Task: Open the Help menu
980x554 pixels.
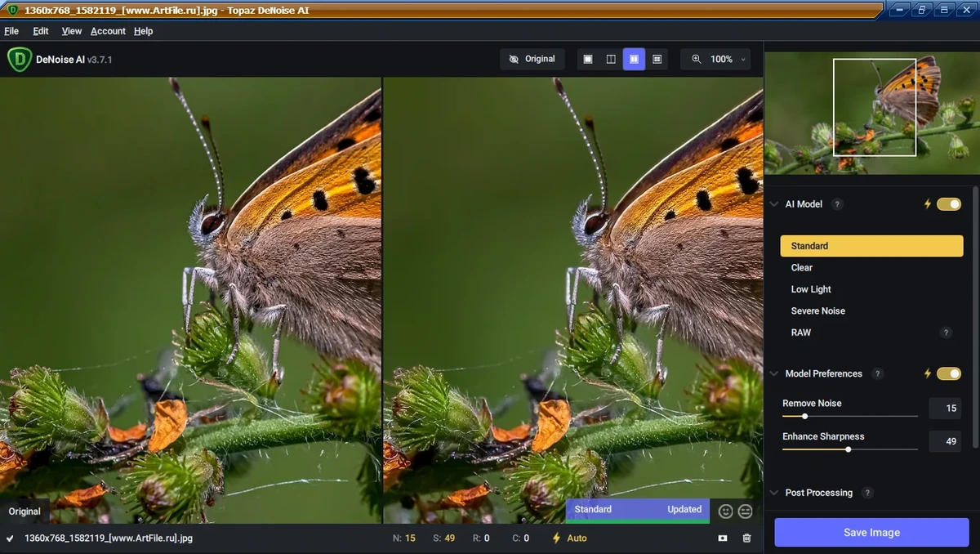Action: (x=144, y=31)
